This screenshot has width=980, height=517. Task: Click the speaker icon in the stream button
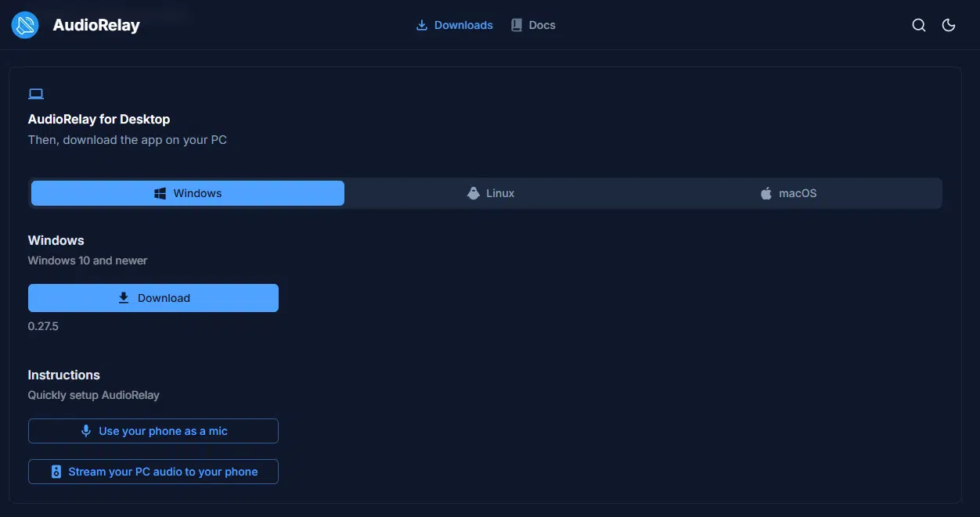point(56,472)
